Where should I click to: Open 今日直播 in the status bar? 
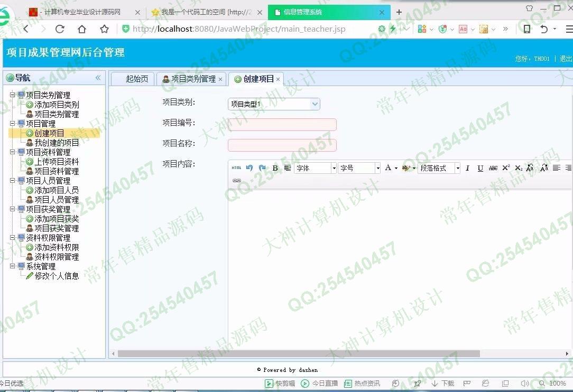click(319, 383)
